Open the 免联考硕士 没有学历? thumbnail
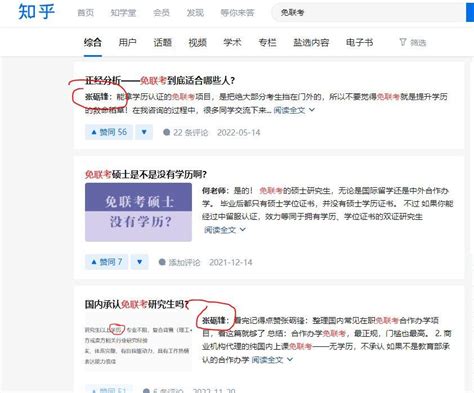 click(x=138, y=212)
